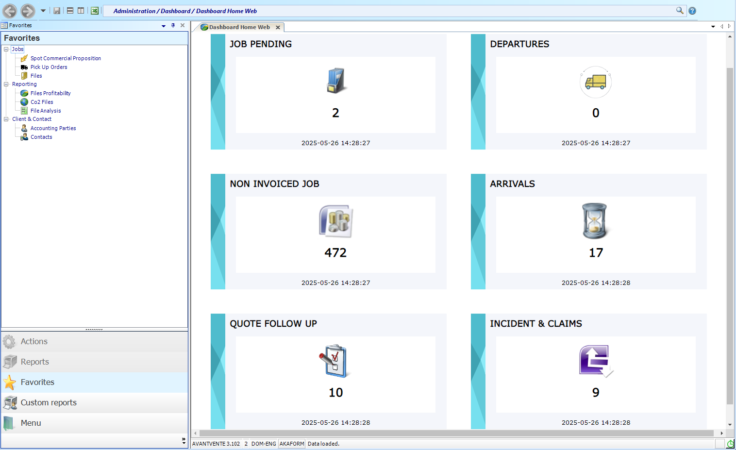
Task: Open the navigation history dropdown arrow
Action: tap(43, 11)
